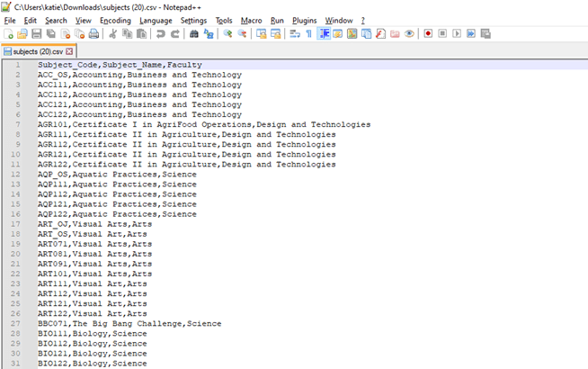Click the Open file folder icon
This screenshot has width=588, height=369.
(x=22, y=34)
